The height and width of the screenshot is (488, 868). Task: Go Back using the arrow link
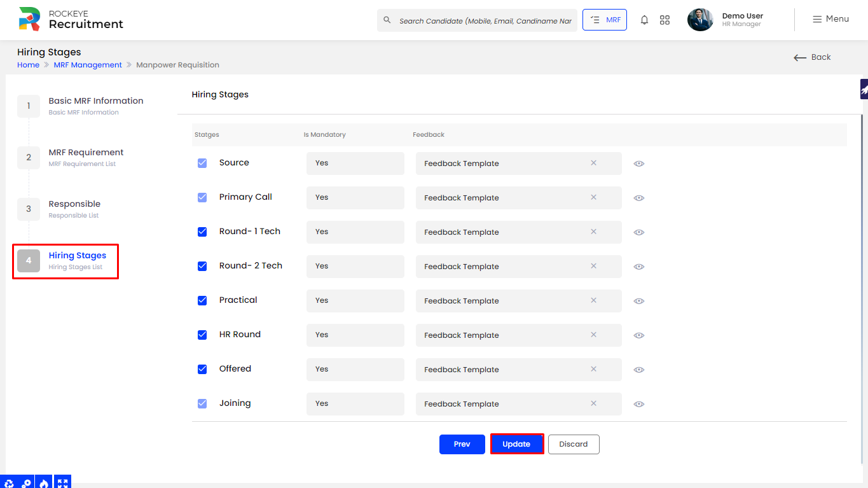coord(812,57)
